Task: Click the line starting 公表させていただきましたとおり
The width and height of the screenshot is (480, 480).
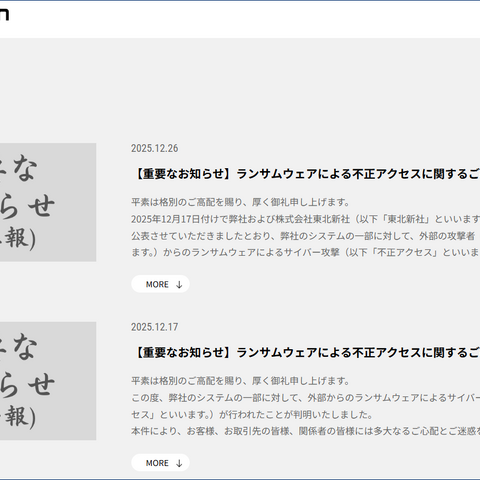Action: pyautogui.click(x=303, y=236)
